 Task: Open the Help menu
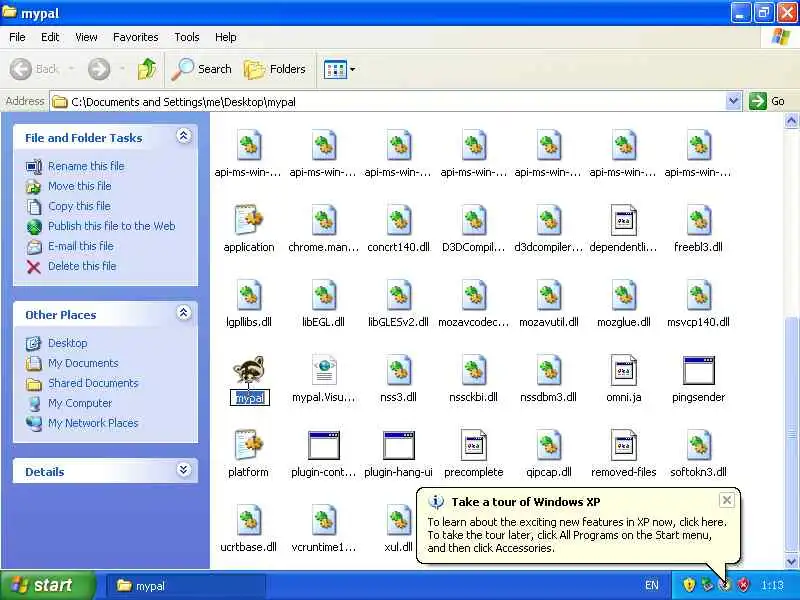tap(226, 37)
